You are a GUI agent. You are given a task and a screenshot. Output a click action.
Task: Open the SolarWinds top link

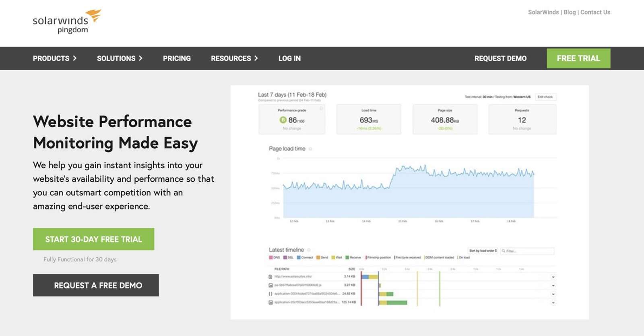tap(543, 12)
